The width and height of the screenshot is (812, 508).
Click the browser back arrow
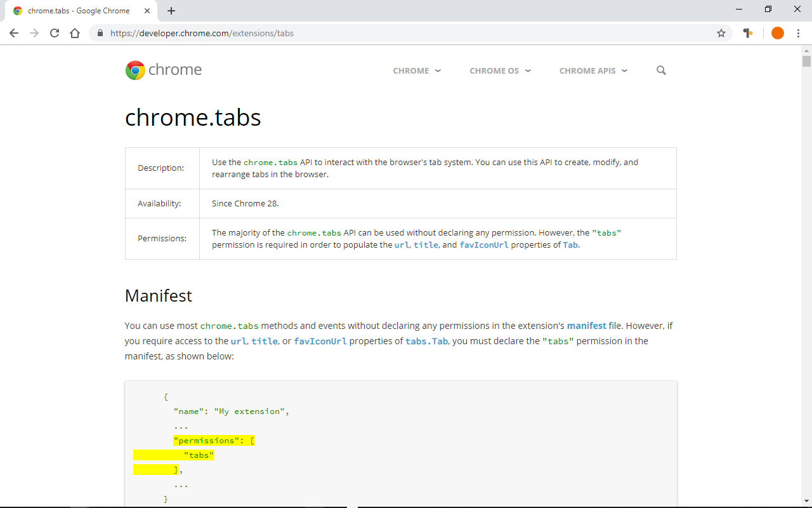pos(14,33)
